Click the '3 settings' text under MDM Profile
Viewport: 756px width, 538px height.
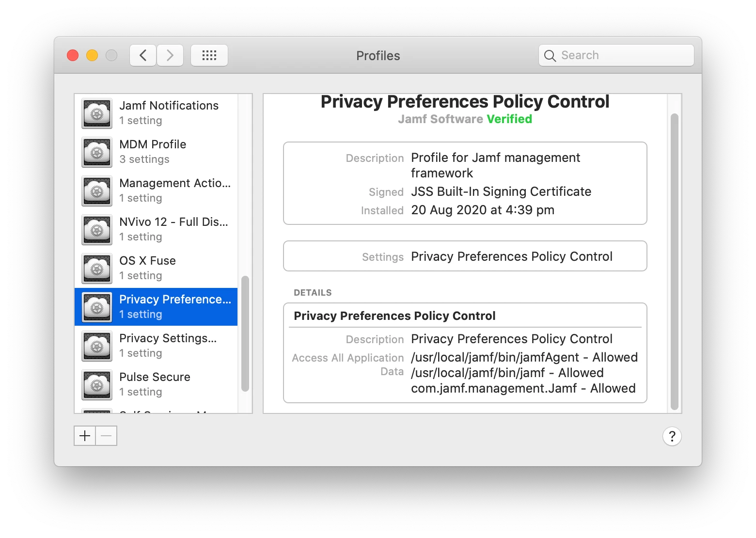click(x=144, y=159)
